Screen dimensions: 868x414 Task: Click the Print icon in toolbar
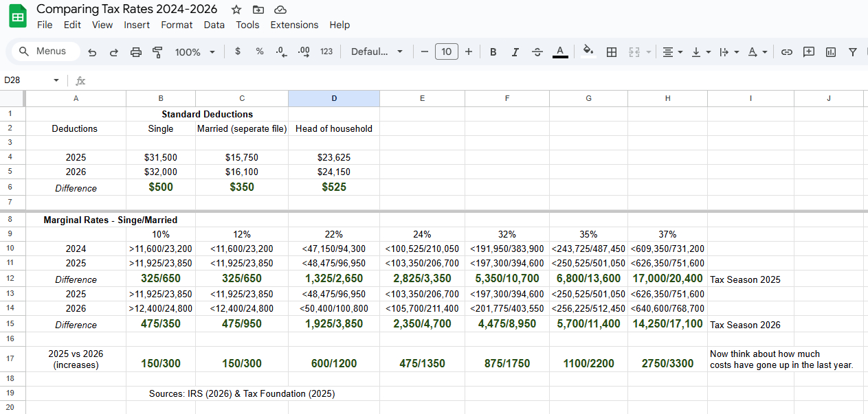coord(136,52)
